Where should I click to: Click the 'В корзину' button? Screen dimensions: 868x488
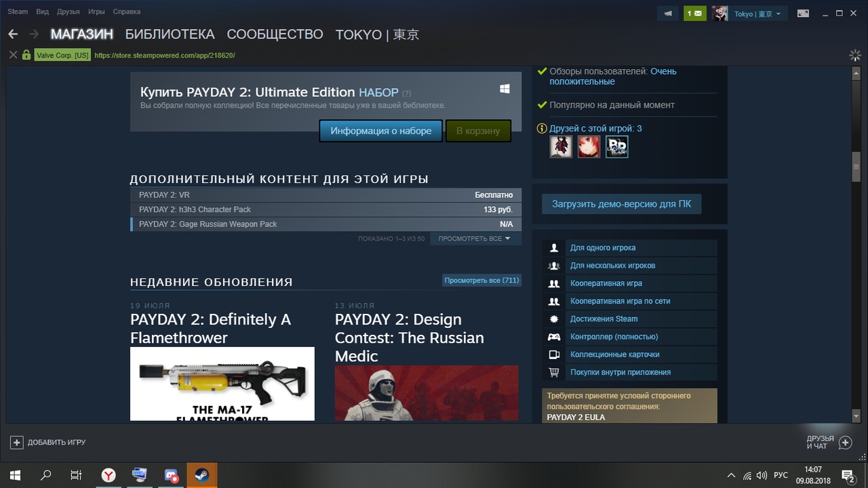[478, 131]
